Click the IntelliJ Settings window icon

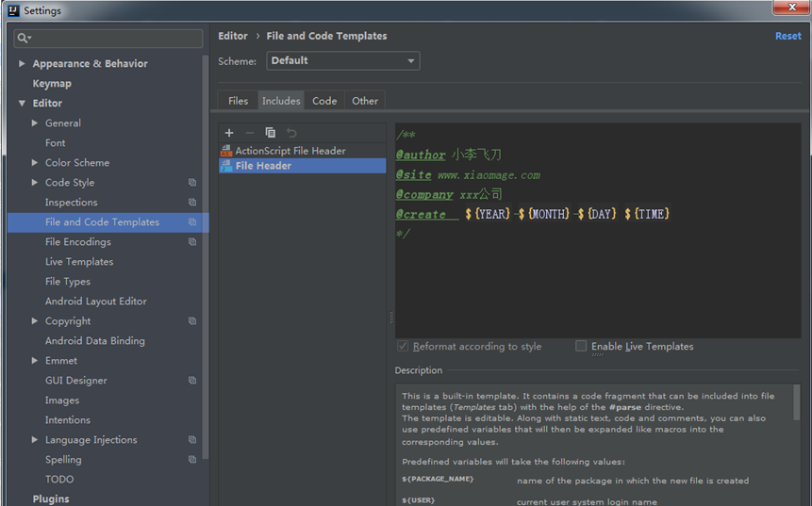point(13,10)
